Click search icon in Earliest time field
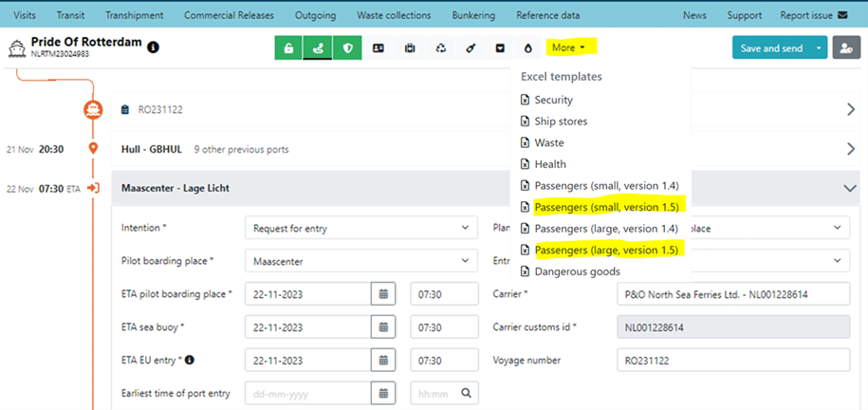Image resolution: width=868 pixels, height=410 pixels. coord(466,393)
